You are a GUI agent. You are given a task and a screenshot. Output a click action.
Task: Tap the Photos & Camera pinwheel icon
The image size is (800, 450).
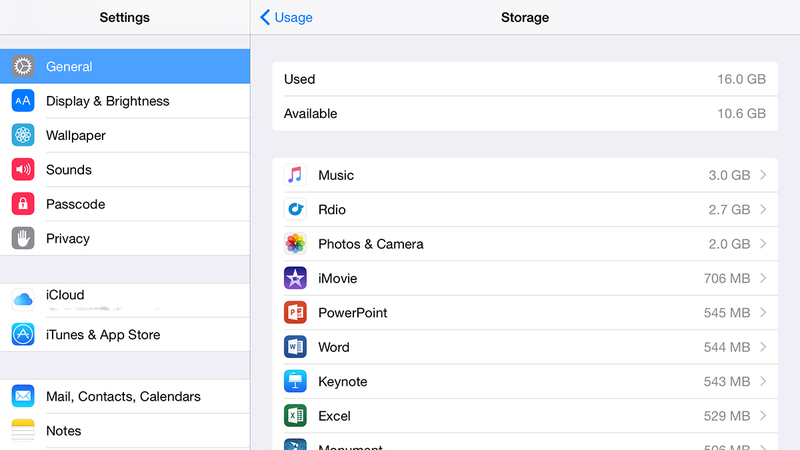(x=295, y=244)
